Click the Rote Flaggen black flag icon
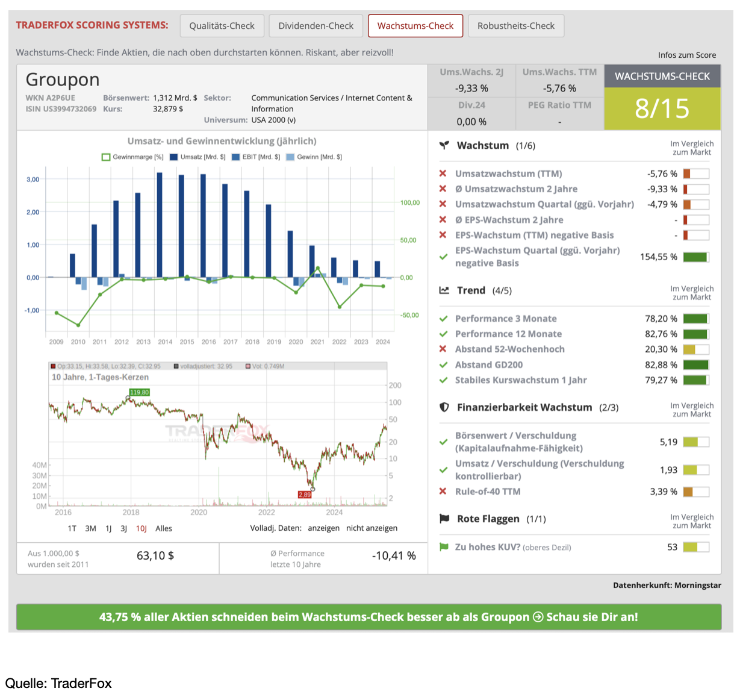 [x=444, y=519]
